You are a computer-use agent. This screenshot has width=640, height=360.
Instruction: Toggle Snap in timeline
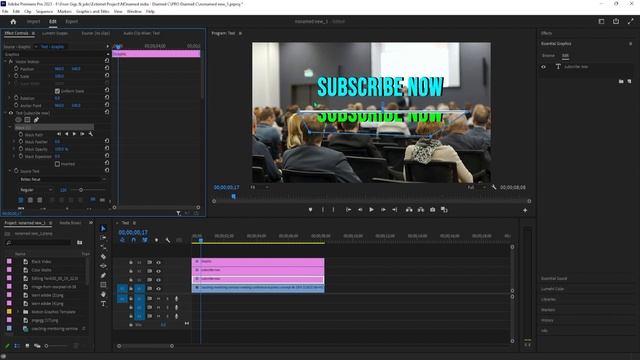coord(133,240)
